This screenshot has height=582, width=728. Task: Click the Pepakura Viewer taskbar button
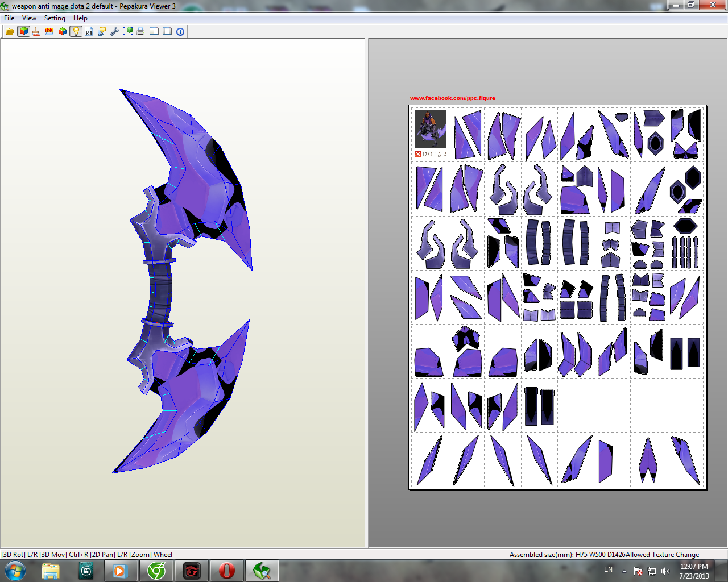[262, 571]
